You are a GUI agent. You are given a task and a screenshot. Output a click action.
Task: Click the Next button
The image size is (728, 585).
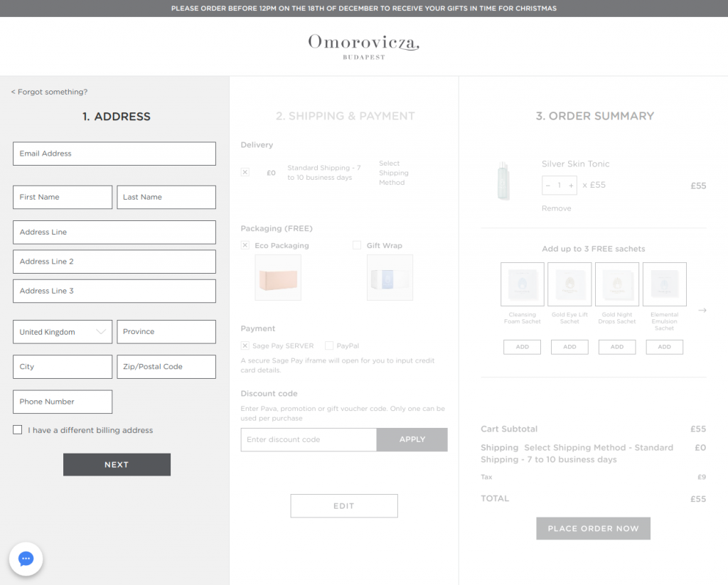pos(117,465)
